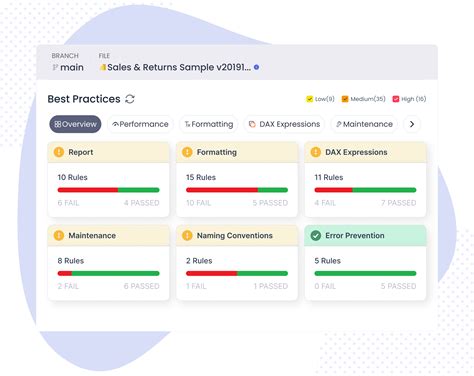Toggle the Low severity checkbox
The width and height of the screenshot is (474, 376).
(x=309, y=99)
